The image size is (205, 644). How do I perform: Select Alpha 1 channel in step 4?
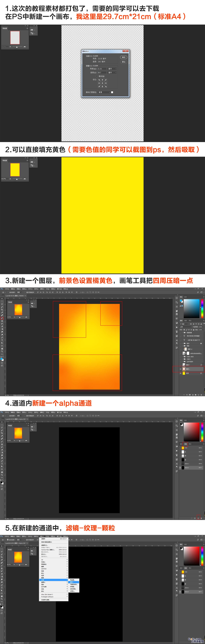(191, 464)
